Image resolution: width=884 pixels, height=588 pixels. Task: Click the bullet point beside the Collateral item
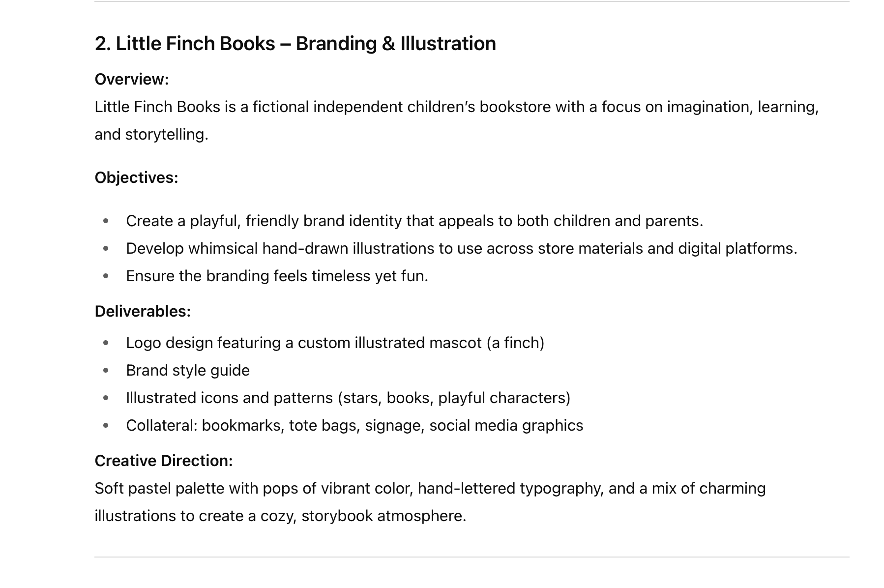click(106, 426)
